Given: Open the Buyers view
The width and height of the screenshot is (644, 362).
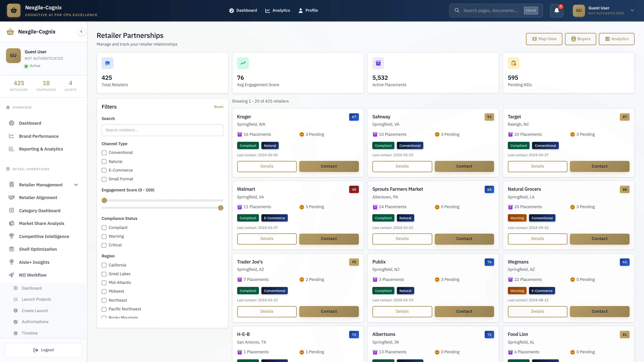Looking at the screenshot, I should 580,39.
